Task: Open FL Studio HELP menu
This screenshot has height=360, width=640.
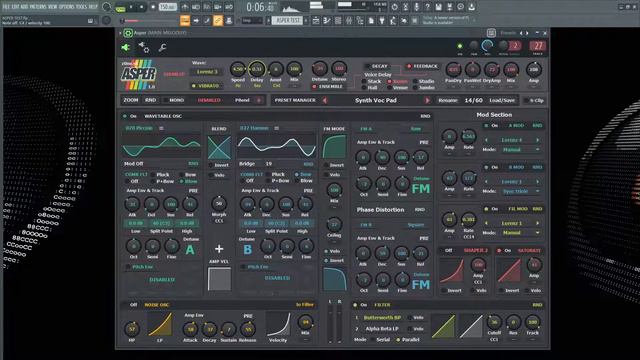Action: pyautogui.click(x=93, y=7)
